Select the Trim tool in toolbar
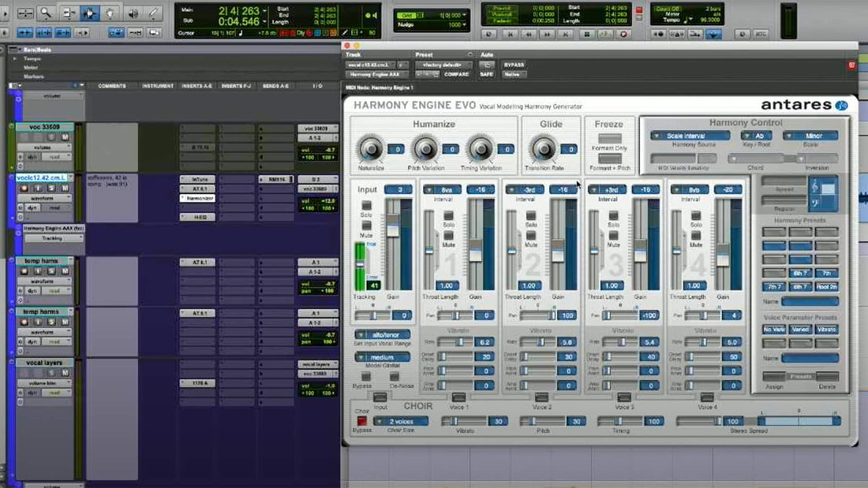 click(68, 13)
